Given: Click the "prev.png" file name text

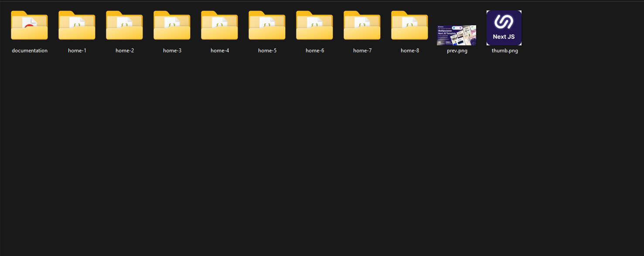Looking at the screenshot, I should (x=457, y=51).
